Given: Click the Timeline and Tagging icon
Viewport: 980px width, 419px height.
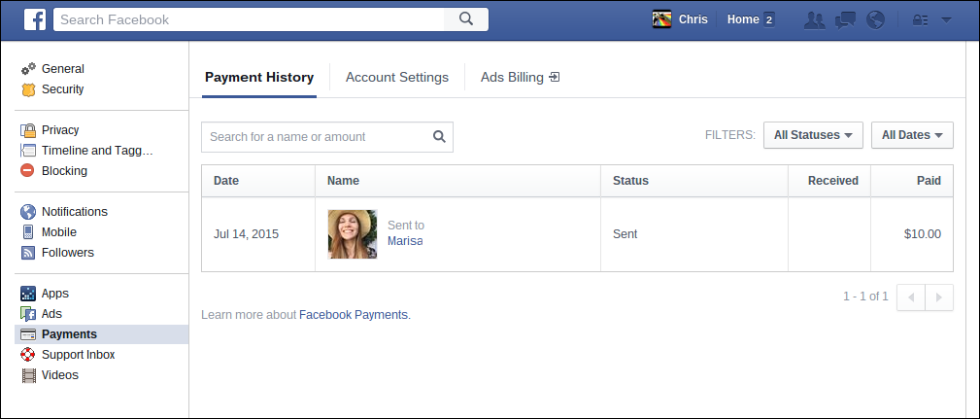Looking at the screenshot, I should pyautogui.click(x=28, y=151).
